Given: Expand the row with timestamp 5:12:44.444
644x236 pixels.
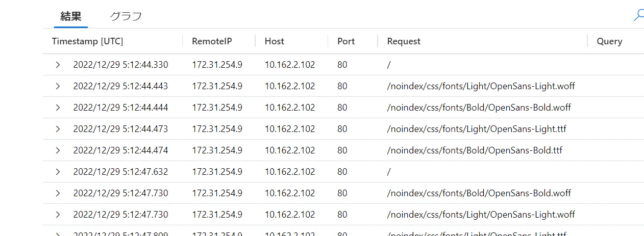Looking at the screenshot, I should tap(58, 108).
